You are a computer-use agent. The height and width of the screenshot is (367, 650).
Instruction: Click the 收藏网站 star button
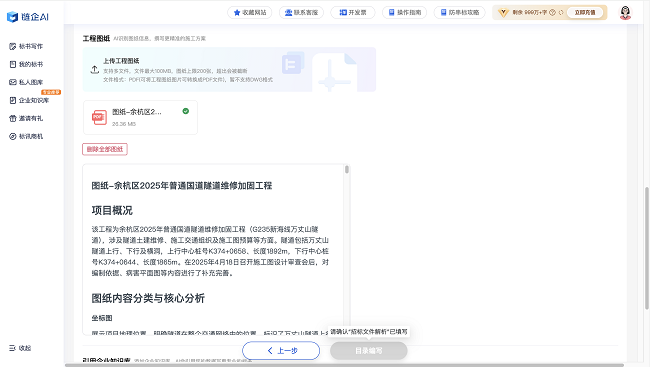pyautogui.click(x=250, y=12)
